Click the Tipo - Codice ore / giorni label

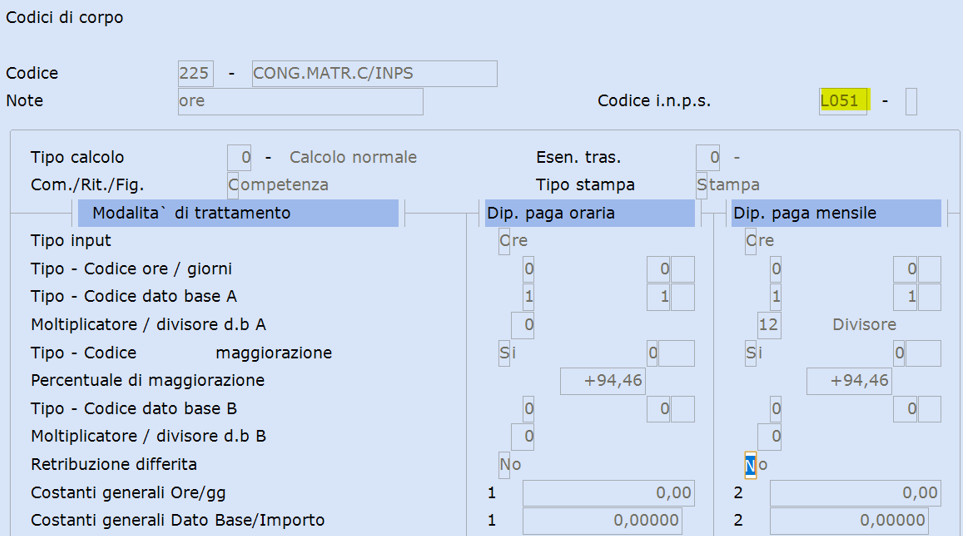coord(131,269)
